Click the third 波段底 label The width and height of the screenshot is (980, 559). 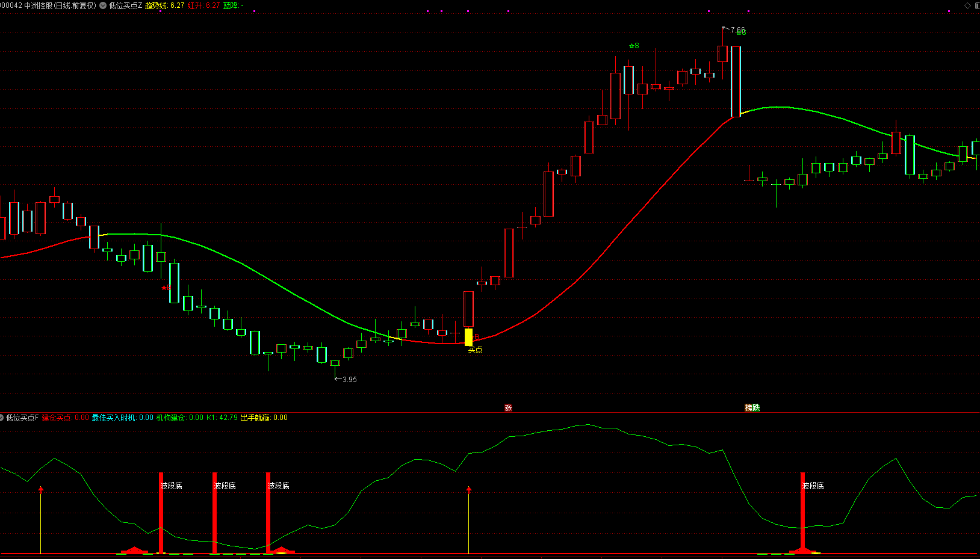[x=279, y=486]
